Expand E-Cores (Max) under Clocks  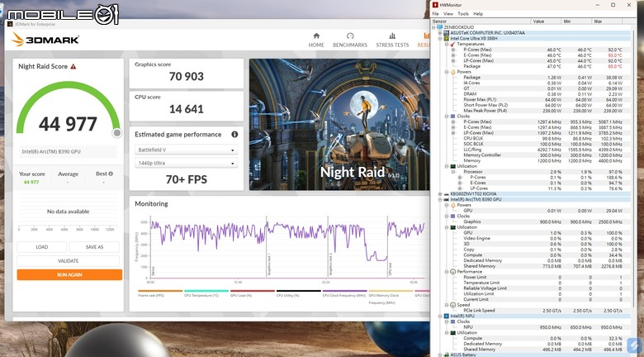click(453, 127)
